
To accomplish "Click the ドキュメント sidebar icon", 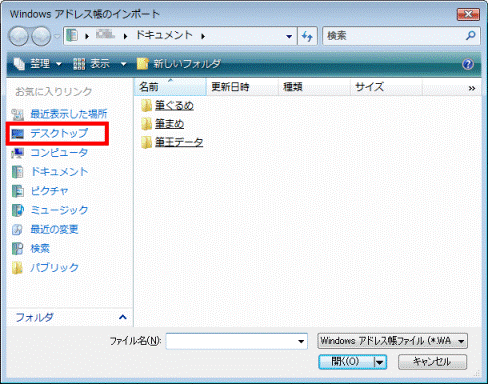I will [x=17, y=172].
